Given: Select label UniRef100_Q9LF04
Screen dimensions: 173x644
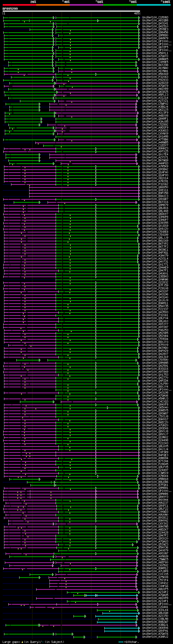Looking at the screenshot, I should (x=155, y=318).
